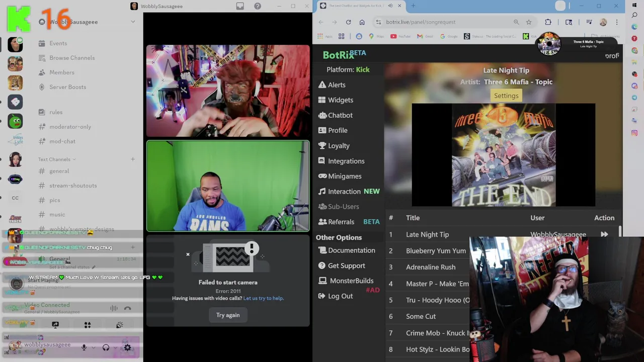644x362 pixels.
Task: Open Loyalty section in BotRix
Action: 334,146
